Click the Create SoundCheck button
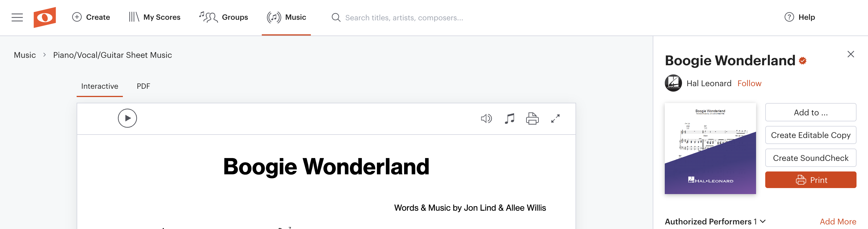 pos(810,158)
